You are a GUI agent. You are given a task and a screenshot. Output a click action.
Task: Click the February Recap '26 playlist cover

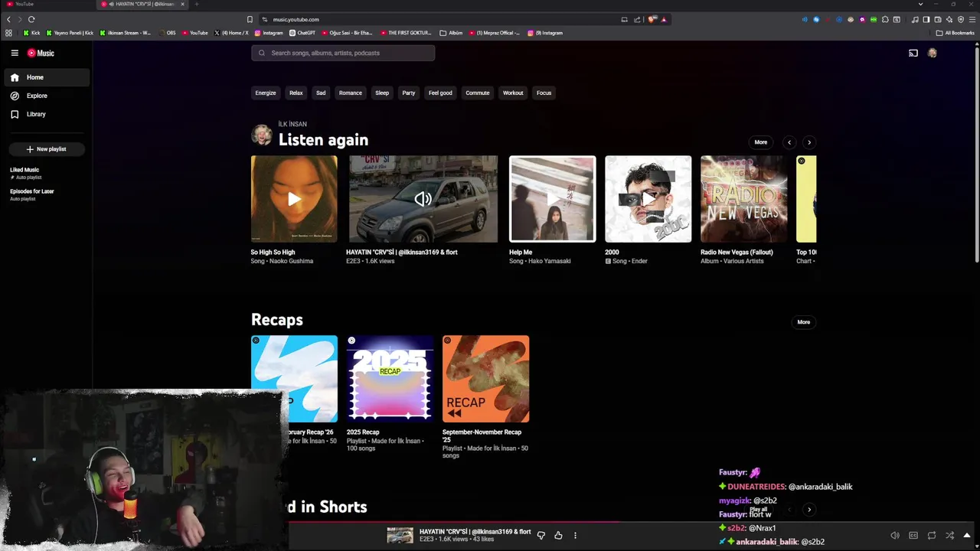(294, 379)
